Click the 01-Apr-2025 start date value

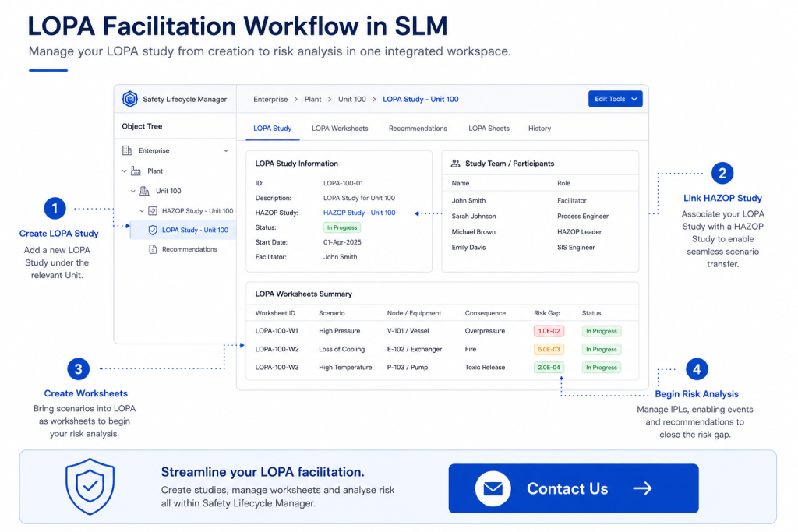pos(342,242)
